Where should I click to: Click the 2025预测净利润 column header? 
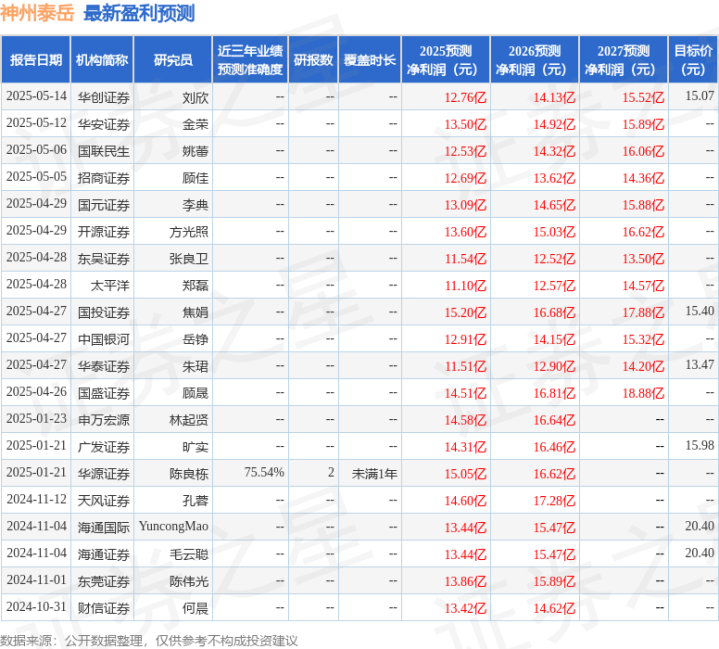tap(446, 60)
